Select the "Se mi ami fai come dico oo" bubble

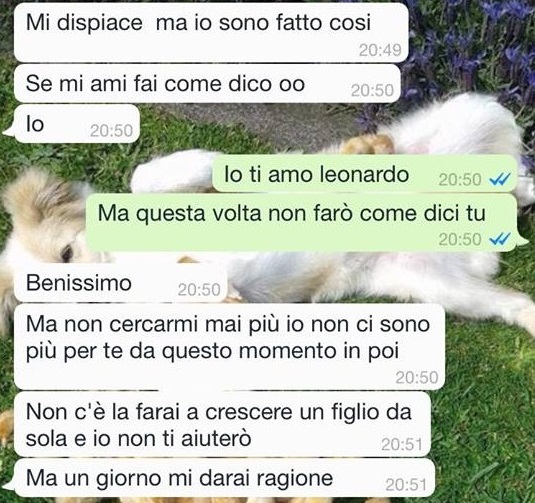coord(207,84)
